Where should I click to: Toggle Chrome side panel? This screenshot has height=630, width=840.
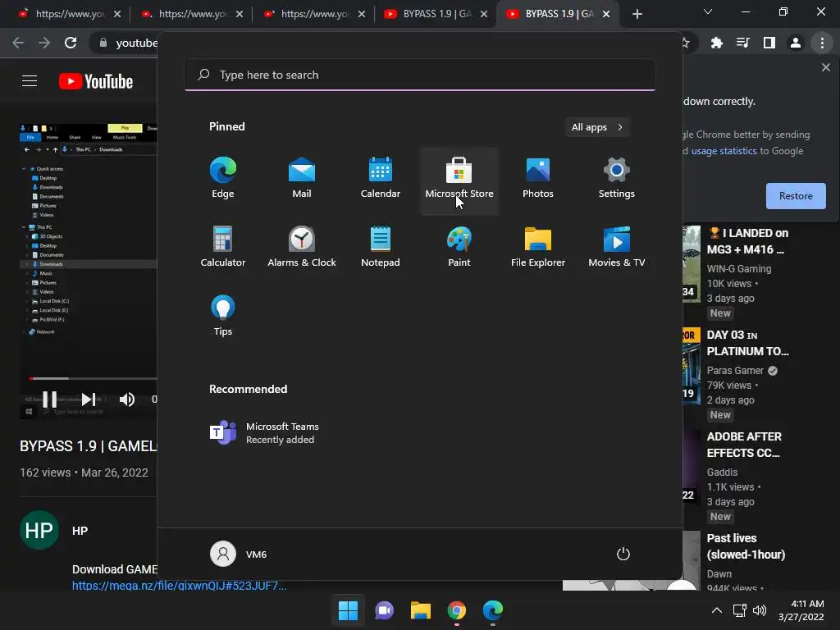(769, 43)
